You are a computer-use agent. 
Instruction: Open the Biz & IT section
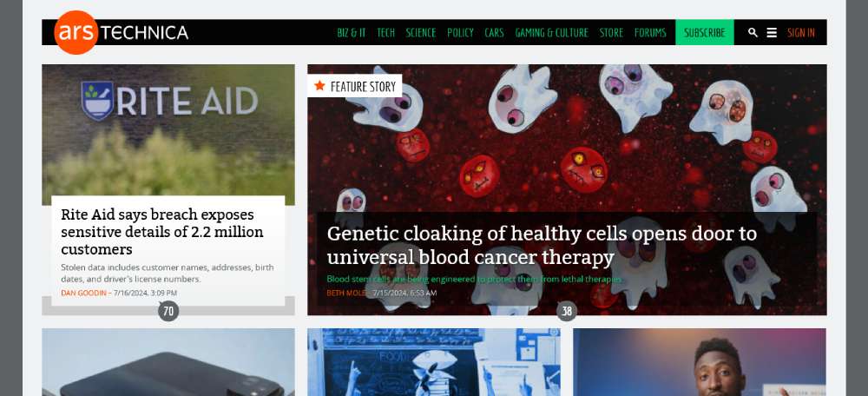[352, 33]
